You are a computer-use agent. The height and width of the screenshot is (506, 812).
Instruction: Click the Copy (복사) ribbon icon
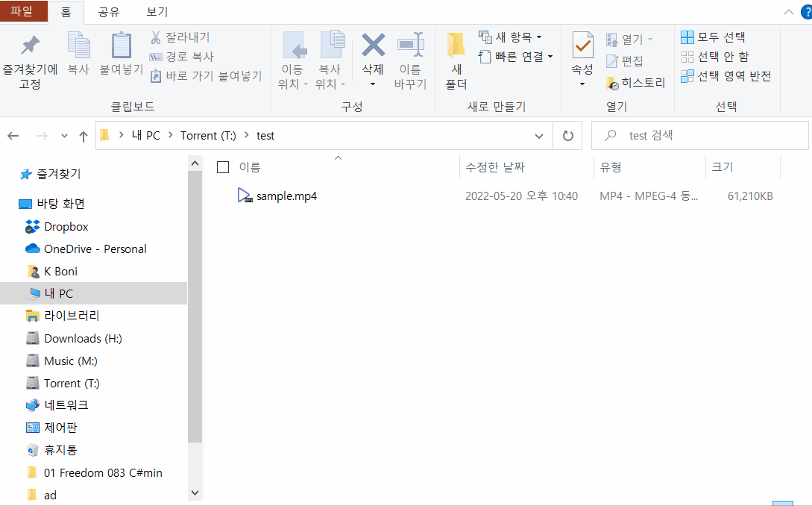(x=79, y=45)
